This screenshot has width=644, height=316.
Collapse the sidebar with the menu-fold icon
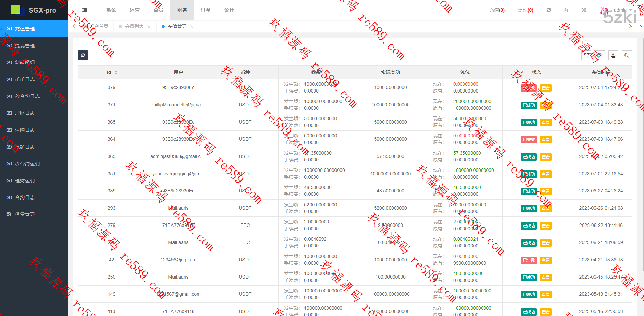pyautogui.click(x=85, y=10)
